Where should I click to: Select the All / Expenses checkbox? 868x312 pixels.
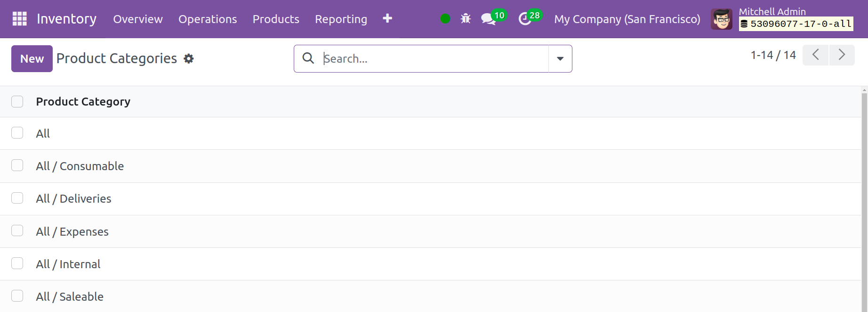[x=17, y=231]
